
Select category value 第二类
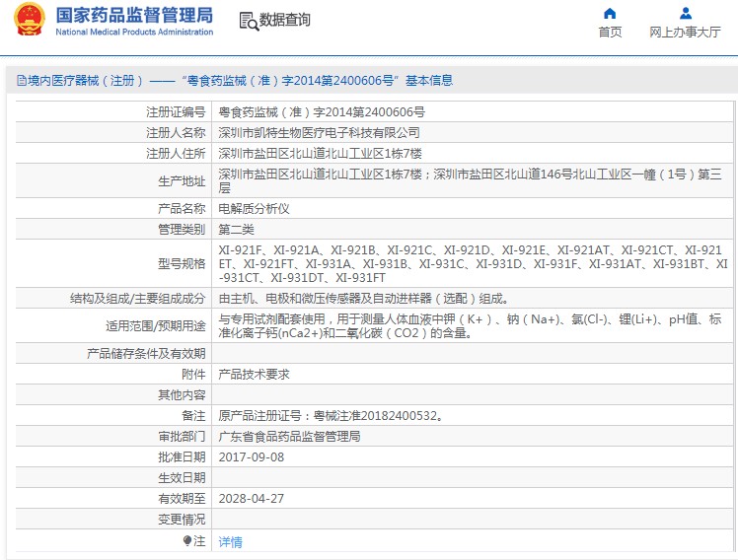tap(236, 229)
